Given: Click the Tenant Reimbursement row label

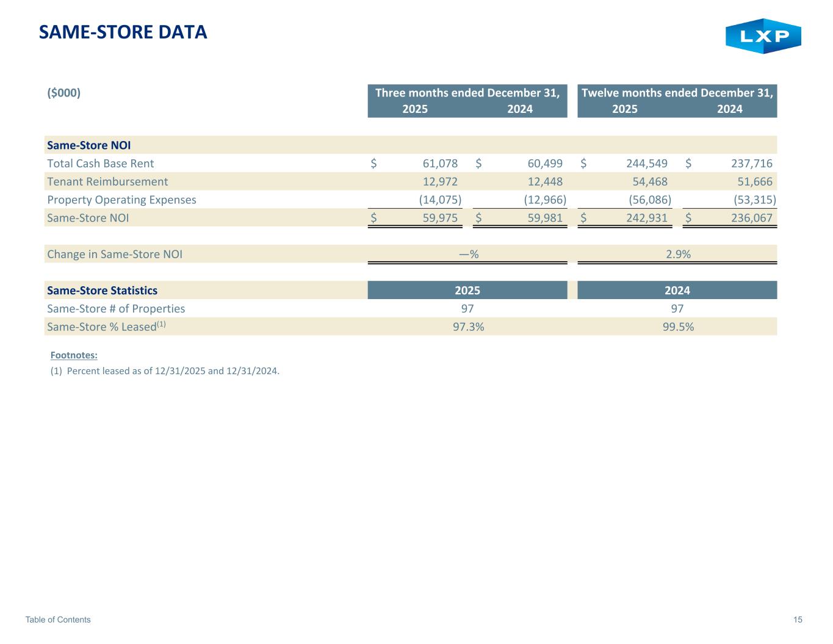Looking at the screenshot, I should click(107, 182).
